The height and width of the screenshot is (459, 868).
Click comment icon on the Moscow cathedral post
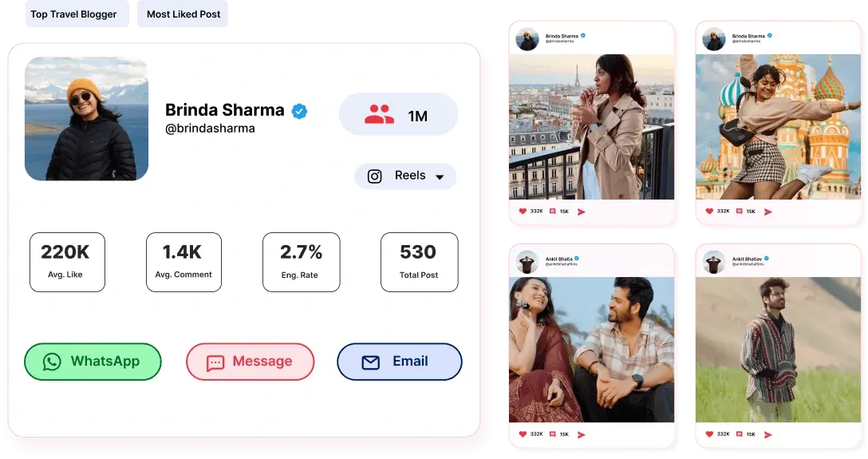pos(739,211)
